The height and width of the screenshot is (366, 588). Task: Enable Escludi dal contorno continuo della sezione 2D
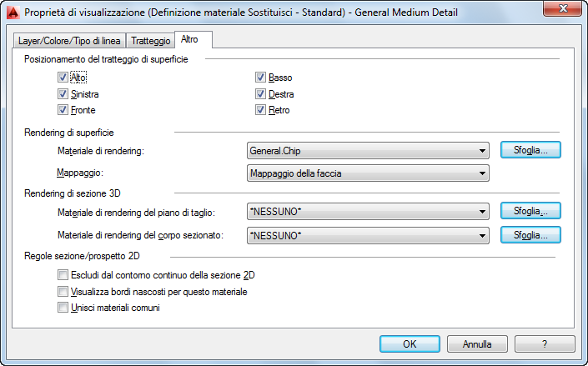(x=63, y=274)
